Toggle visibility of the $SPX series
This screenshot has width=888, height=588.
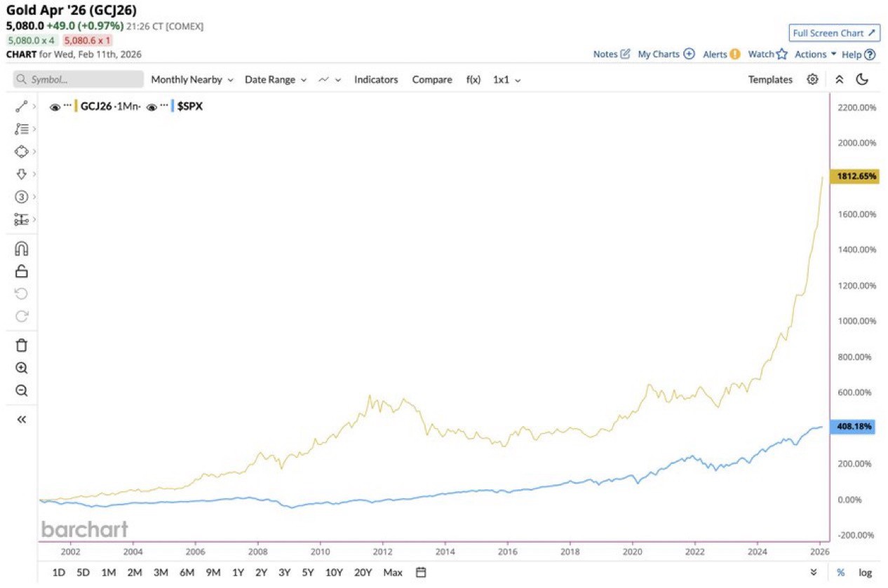point(151,107)
